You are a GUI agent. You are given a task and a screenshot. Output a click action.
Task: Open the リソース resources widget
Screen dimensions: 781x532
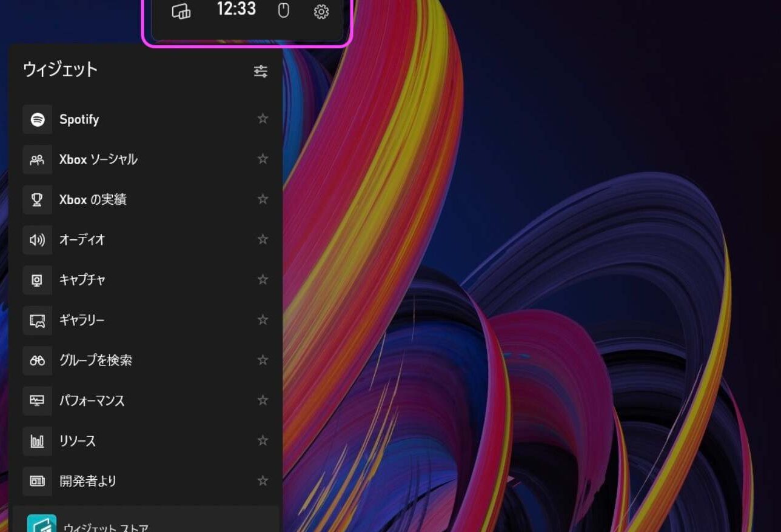pos(38,441)
